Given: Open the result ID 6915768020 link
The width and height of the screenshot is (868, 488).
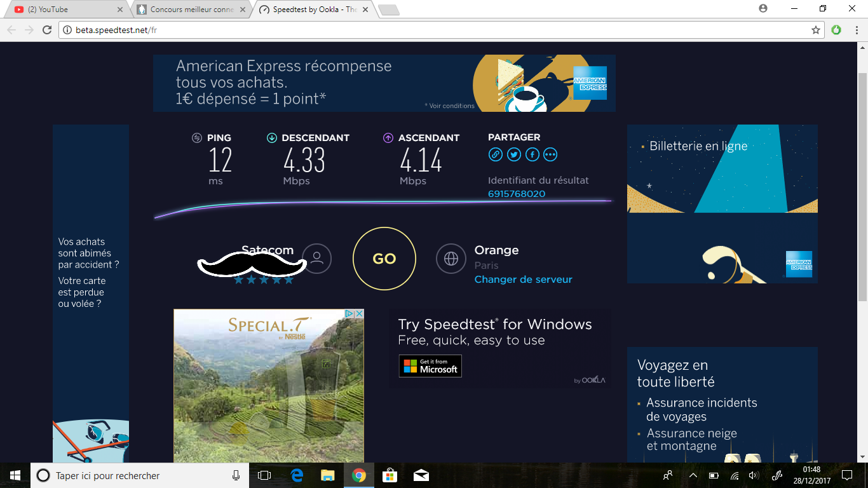Looking at the screenshot, I should pyautogui.click(x=517, y=194).
